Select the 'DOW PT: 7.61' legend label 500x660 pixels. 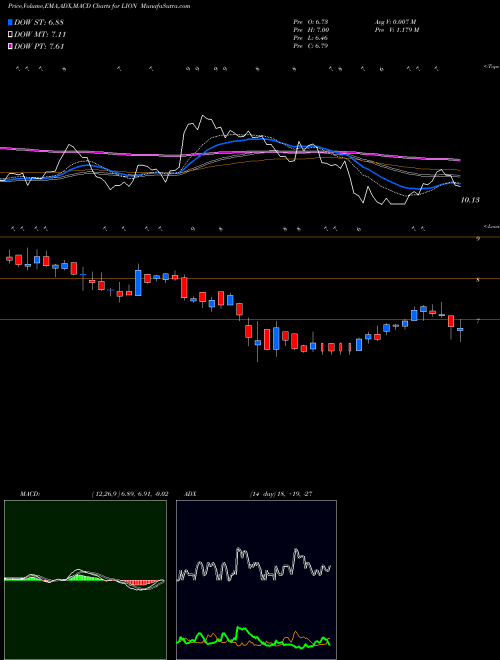tap(39, 47)
